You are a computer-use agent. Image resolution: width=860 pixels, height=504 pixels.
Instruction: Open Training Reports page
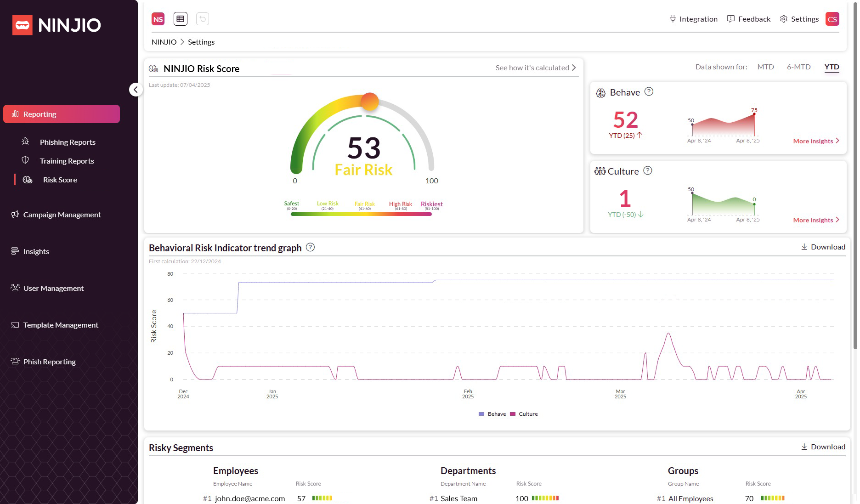[67, 161]
